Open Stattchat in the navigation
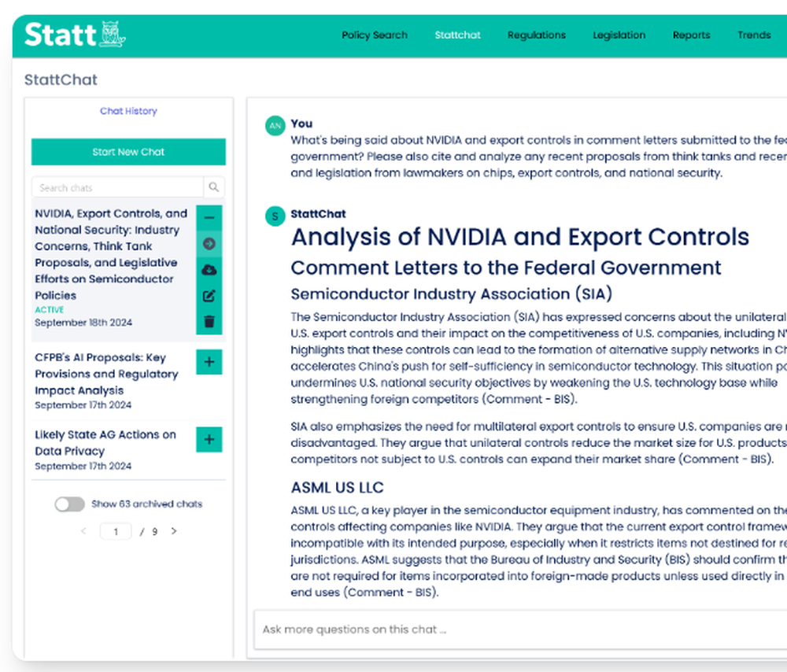787x672 pixels. 457,35
